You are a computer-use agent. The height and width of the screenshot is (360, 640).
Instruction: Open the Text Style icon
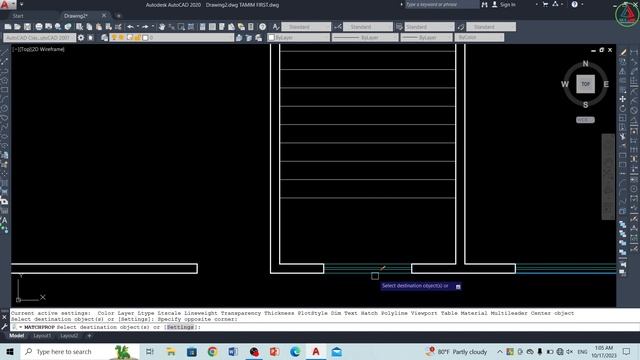coord(276,27)
